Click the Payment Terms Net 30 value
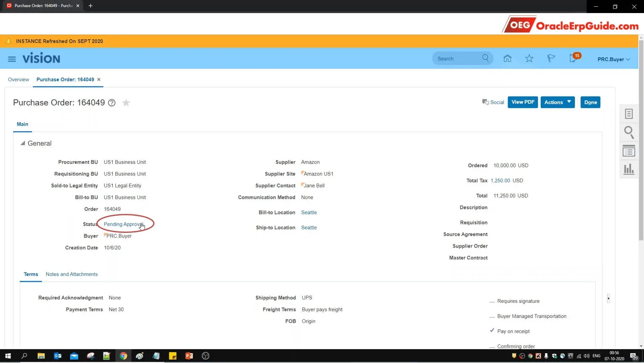 (x=116, y=310)
